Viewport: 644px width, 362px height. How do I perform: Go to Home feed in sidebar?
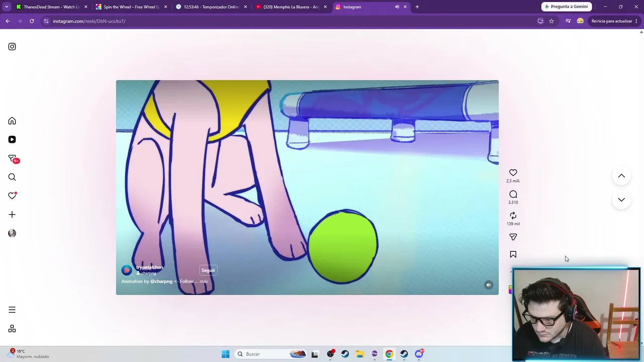click(x=12, y=121)
